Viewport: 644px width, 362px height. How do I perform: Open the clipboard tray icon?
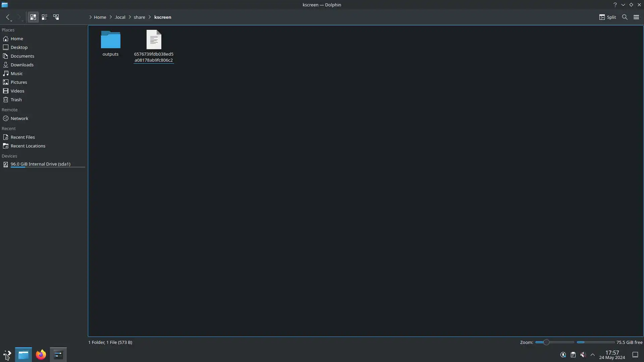coord(573,355)
